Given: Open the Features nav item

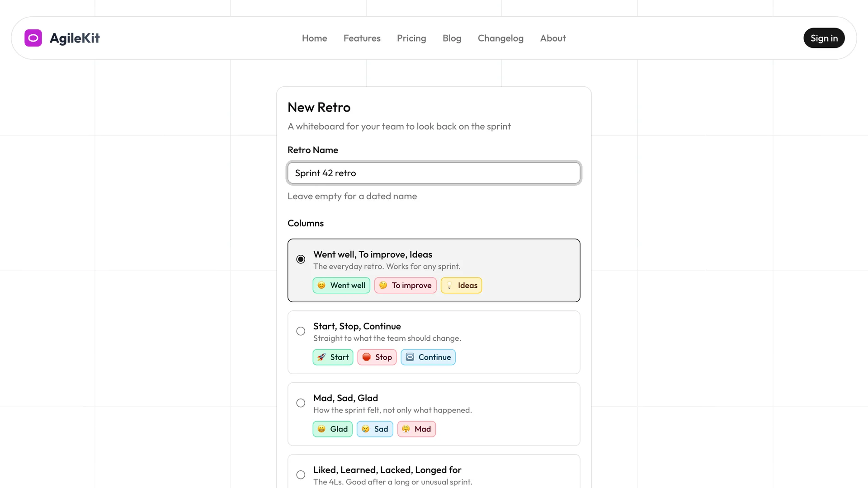Looking at the screenshot, I should [362, 38].
